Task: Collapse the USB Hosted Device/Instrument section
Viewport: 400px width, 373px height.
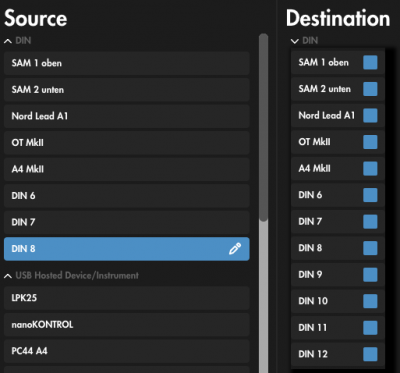Action: 8,276
